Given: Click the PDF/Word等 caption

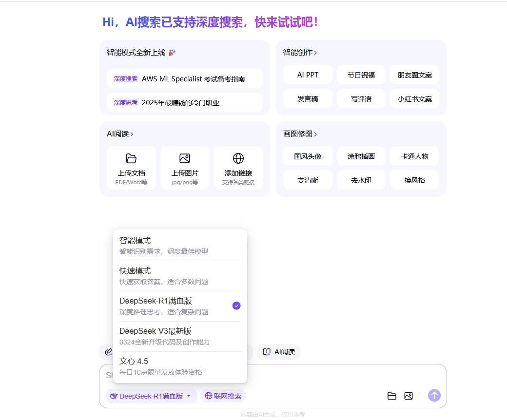Looking at the screenshot, I should (x=131, y=182).
